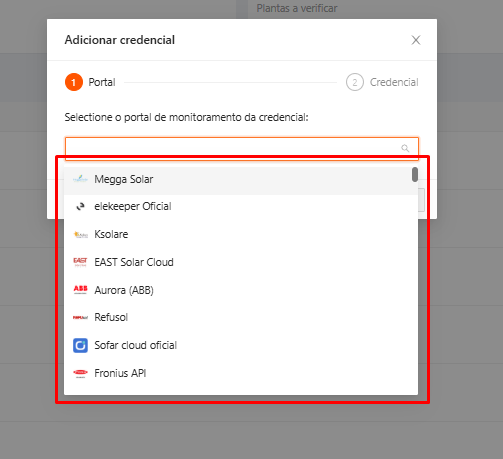Click the Ksolare logo icon

tap(80, 235)
